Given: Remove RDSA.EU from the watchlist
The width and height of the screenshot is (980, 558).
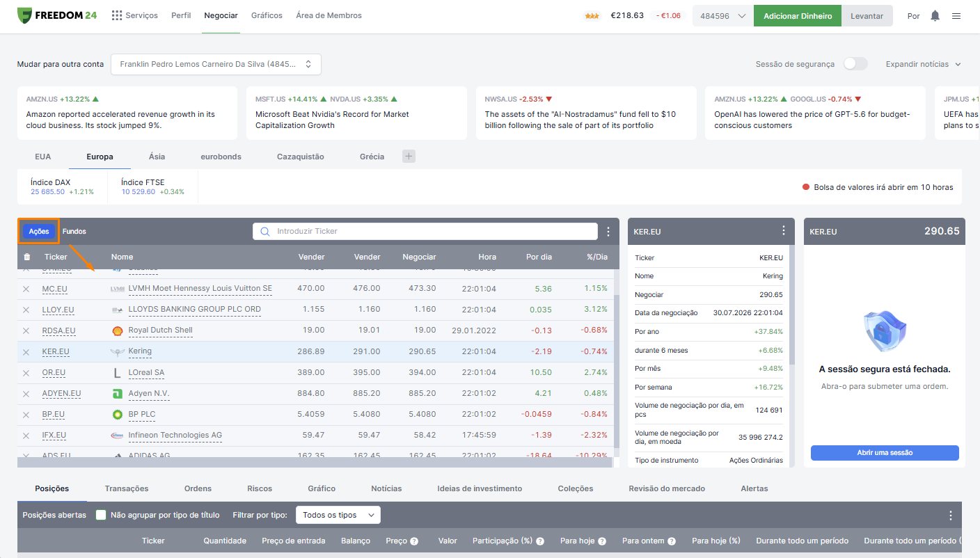Looking at the screenshot, I should 26,330.
